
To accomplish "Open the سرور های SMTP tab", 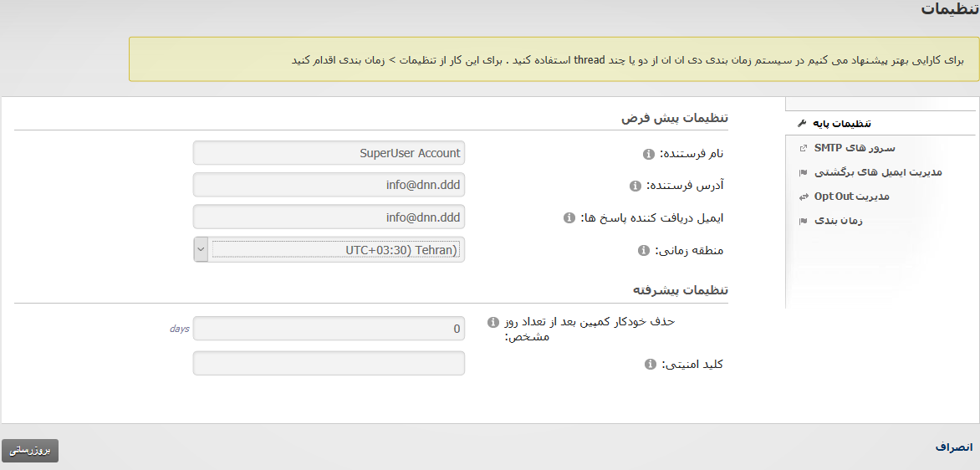I will click(841, 148).
